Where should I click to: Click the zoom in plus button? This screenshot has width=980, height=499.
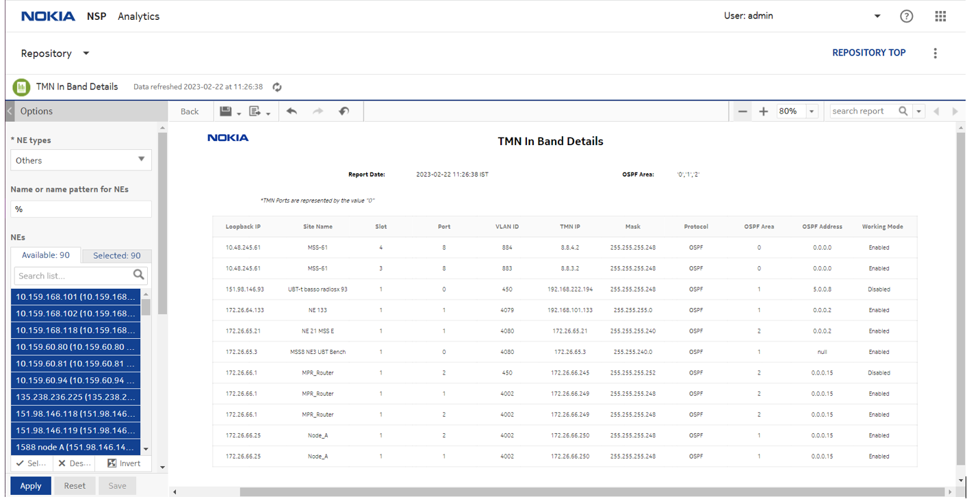point(764,112)
